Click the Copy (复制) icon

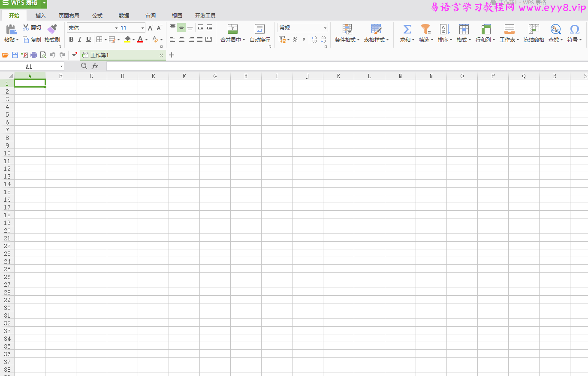26,39
